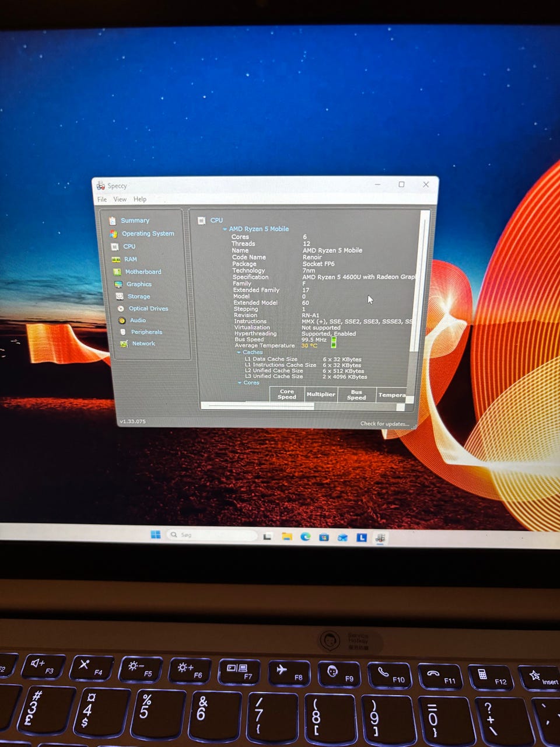Click the Temperature column header
Viewport: 560px width, 747px height.
(392, 395)
